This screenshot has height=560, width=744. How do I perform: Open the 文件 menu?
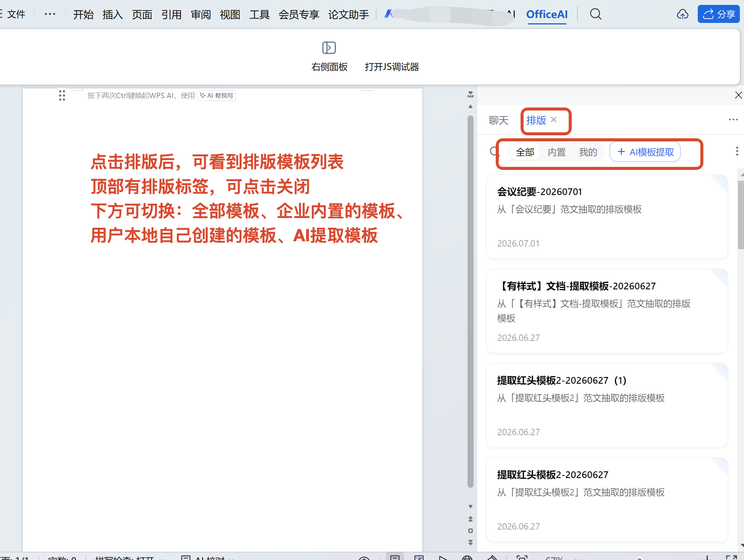click(x=16, y=14)
